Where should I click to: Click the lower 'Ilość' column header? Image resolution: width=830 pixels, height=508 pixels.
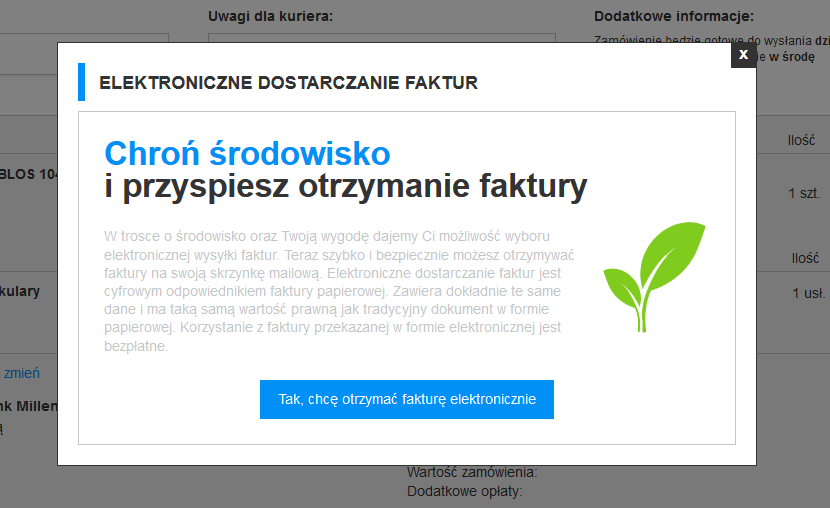tap(805, 258)
